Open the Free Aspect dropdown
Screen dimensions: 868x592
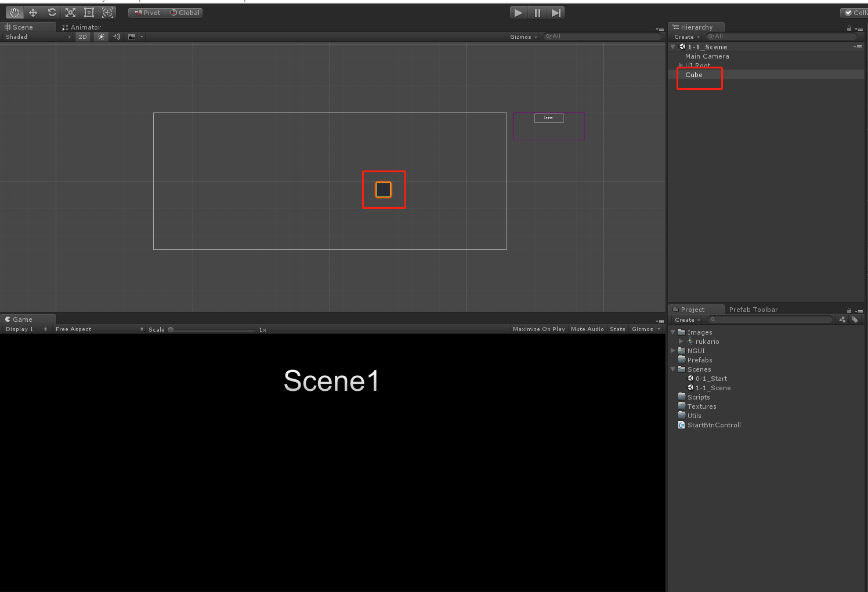[97, 329]
